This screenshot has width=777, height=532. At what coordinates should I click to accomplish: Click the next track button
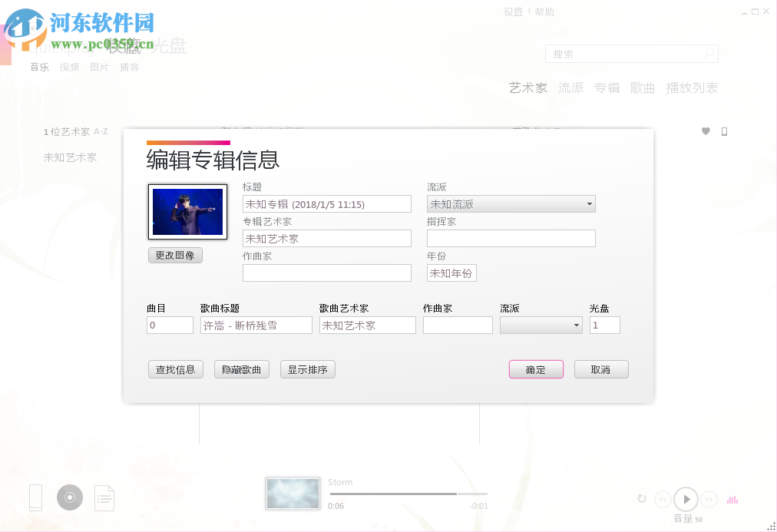point(709,499)
